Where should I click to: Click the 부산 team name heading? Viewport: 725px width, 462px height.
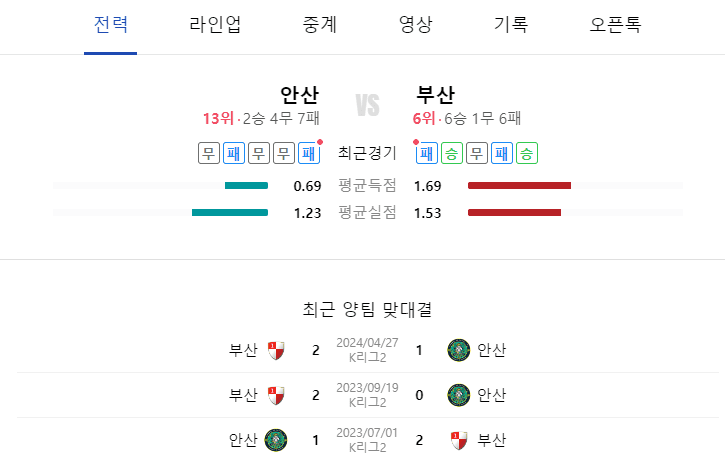(x=435, y=95)
